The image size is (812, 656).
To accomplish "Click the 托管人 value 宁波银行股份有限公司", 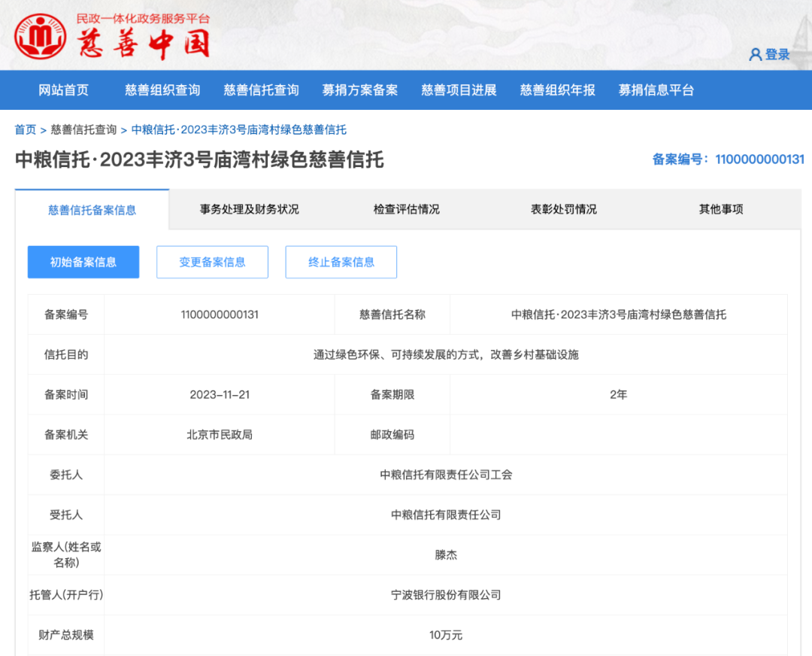I will 446,595.
